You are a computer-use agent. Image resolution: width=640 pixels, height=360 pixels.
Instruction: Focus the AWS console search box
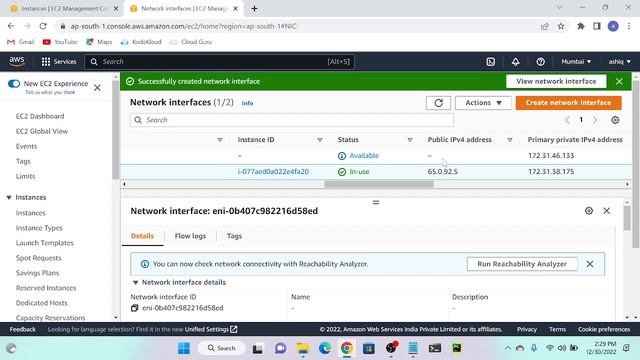coord(220,62)
